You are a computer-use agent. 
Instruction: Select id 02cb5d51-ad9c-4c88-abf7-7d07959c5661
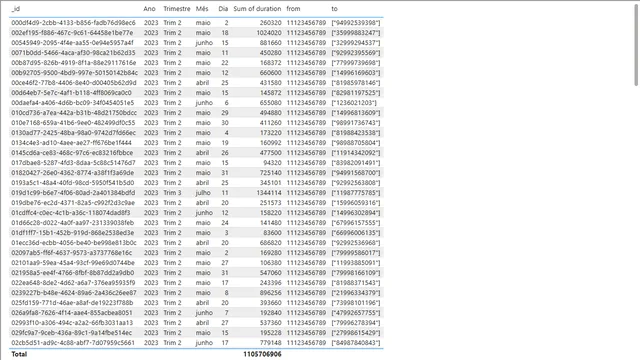coord(73,343)
